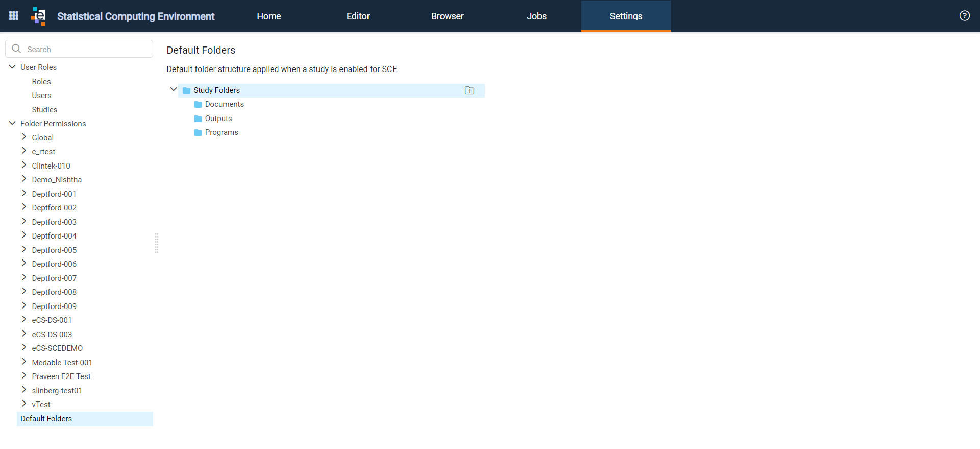Expand the Clintek-010 node
980x449 pixels.
click(x=24, y=165)
